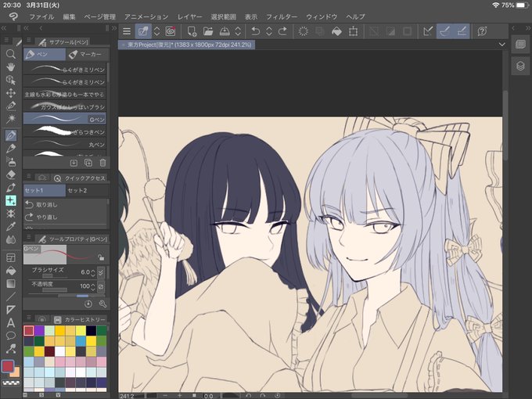The width and height of the screenshot is (532, 399).
Task: Open the command bar hamburger menu
Action: pyautogui.click(x=127, y=31)
